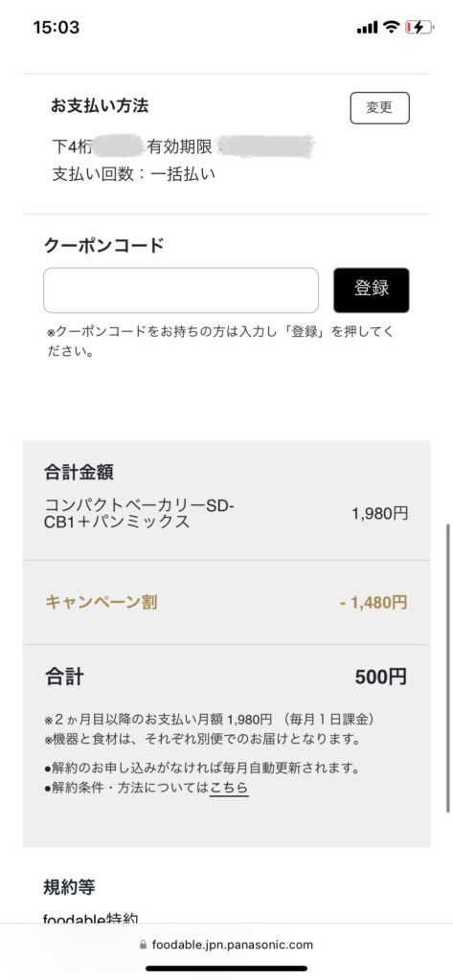Tap the コンパクトベーカリーSD-CB1 item name
Screen dimensions: 453x980
click(x=139, y=514)
